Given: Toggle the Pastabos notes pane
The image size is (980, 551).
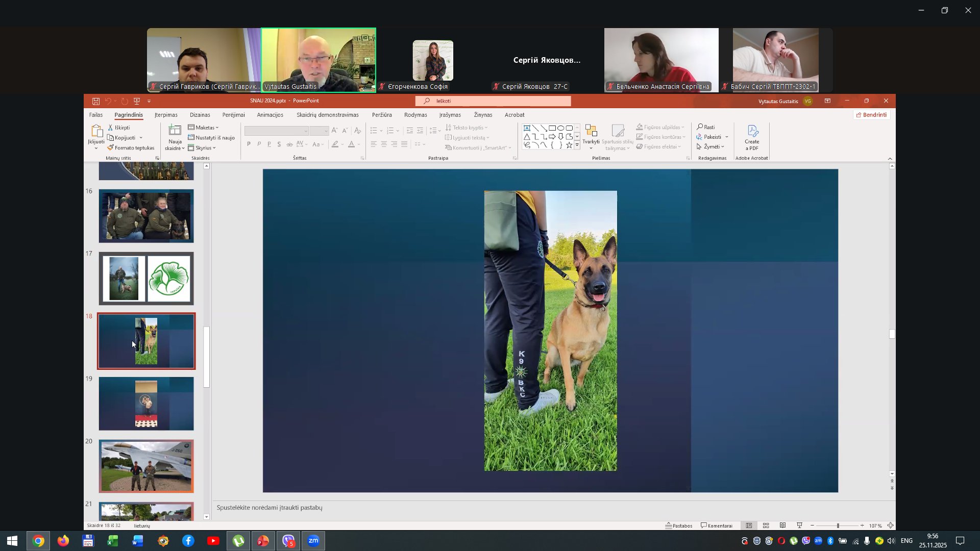Looking at the screenshot, I should click(x=678, y=525).
